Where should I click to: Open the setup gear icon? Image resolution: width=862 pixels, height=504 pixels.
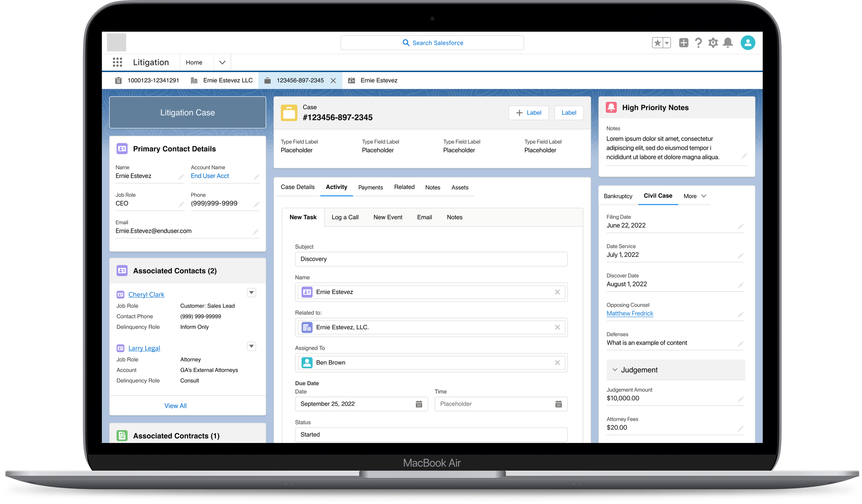[x=713, y=43]
